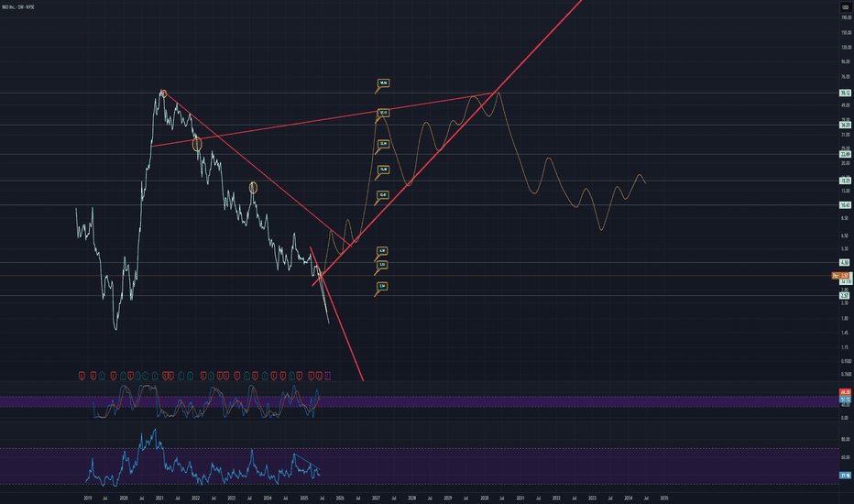Click the 34.20 horizontal line price label
Image resolution: width=854 pixels, height=504 pixels.
pyautogui.click(x=845, y=125)
